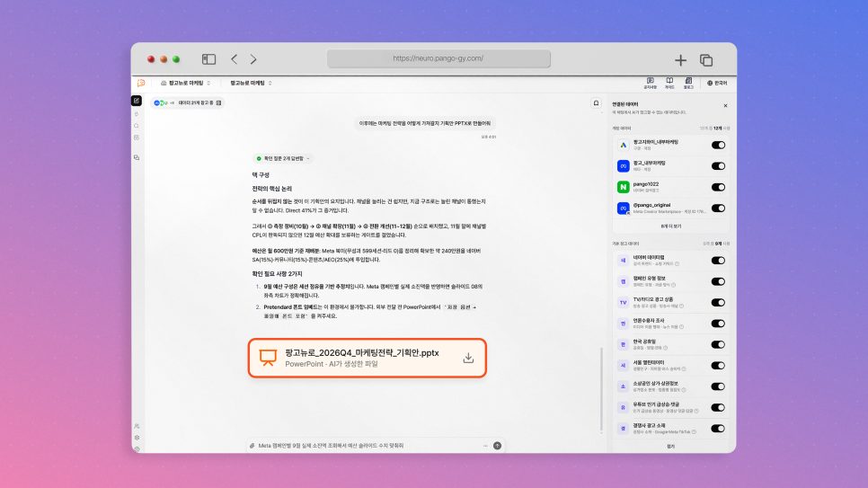Screen dimensions: 868x488
Task: Collapse the reference data list with 접기
Action: [671, 447]
